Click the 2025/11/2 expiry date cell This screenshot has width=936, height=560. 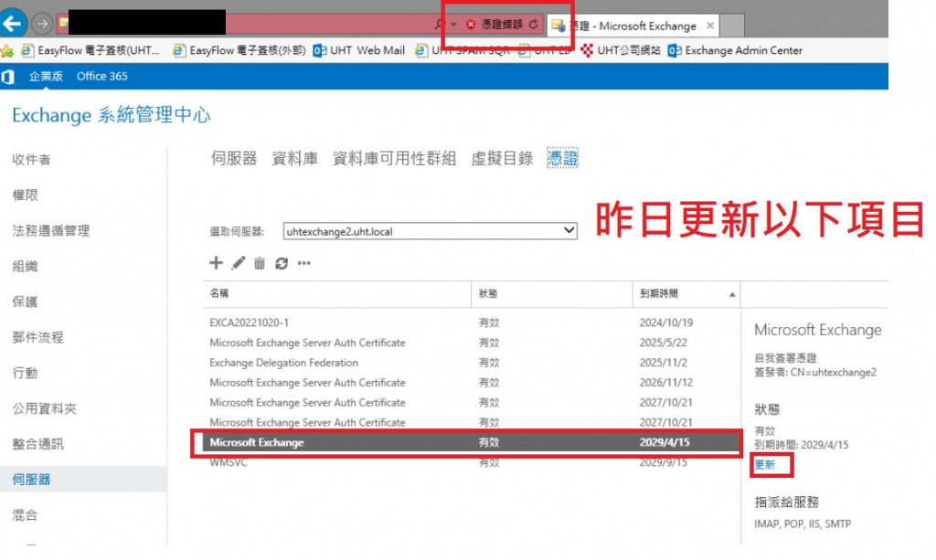tap(664, 363)
